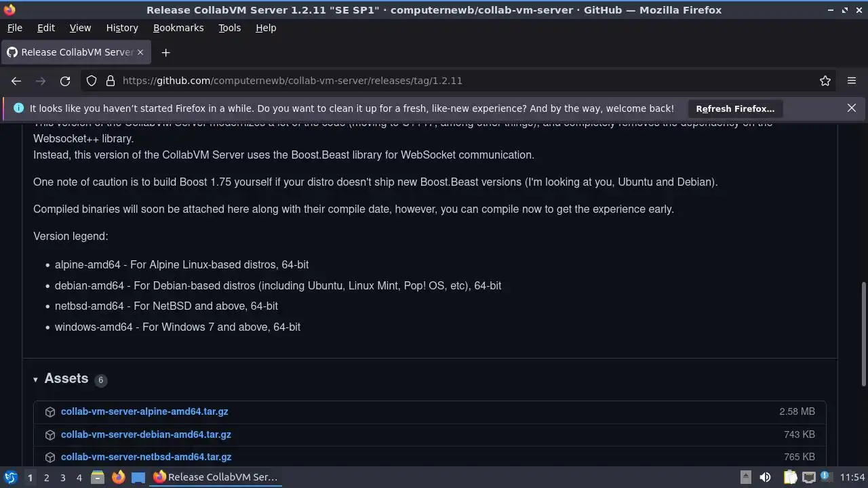Open the Help menu
The width and height of the screenshot is (868, 488).
point(266,28)
